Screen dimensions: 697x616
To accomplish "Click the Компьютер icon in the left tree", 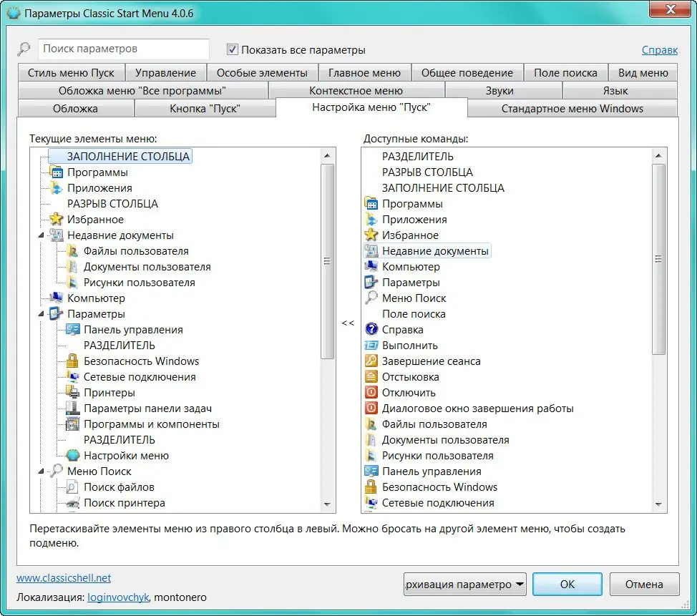I will (57, 298).
